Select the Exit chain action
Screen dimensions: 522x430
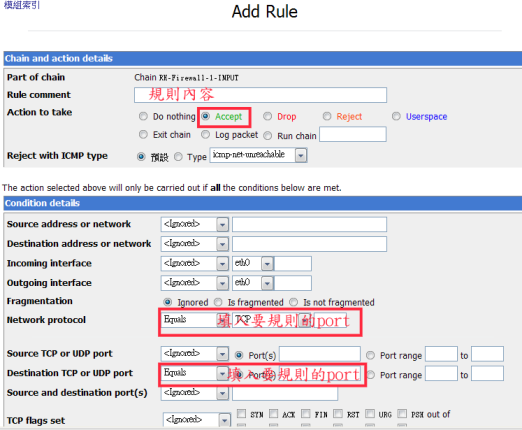[x=143, y=135]
